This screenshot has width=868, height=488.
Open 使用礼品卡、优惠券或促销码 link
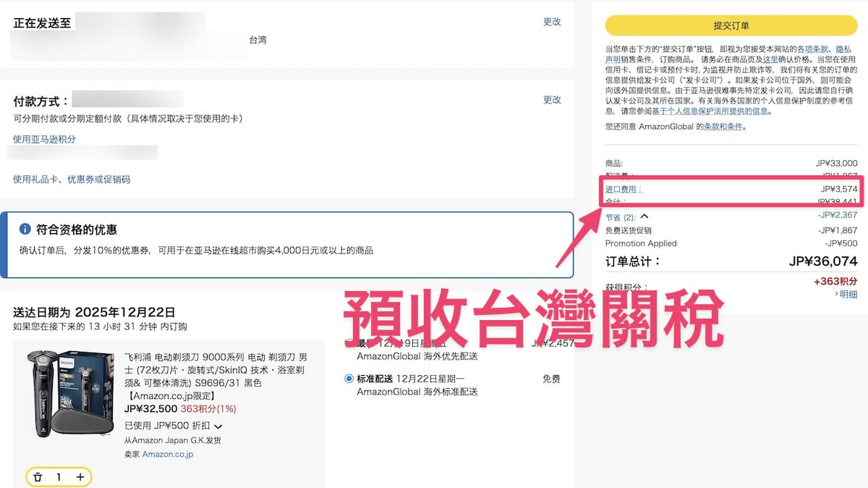click(72, 179)
